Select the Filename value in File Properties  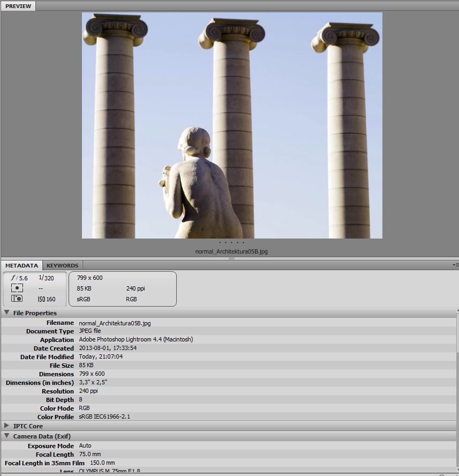click(115, 323)
